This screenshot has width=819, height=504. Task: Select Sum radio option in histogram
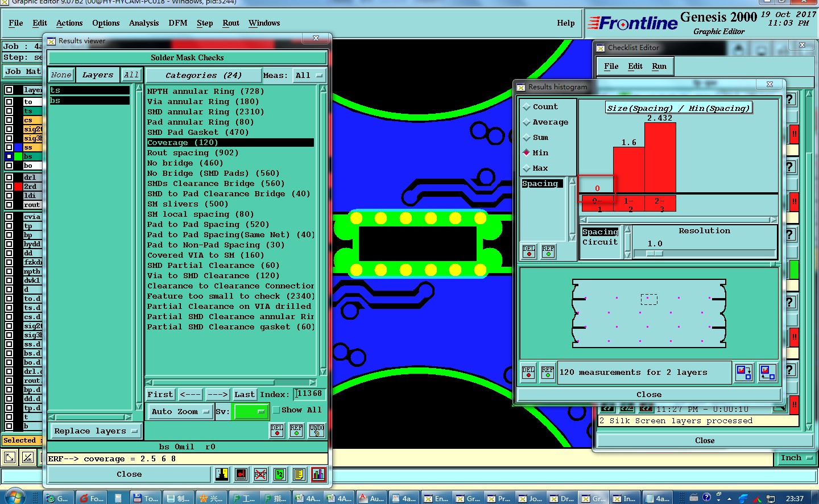[x=527, y=137]
